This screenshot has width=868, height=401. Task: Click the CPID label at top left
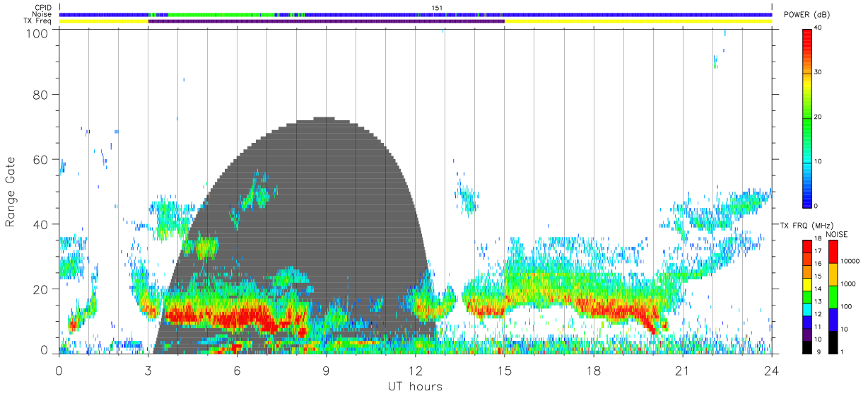[x=42, y=8]
